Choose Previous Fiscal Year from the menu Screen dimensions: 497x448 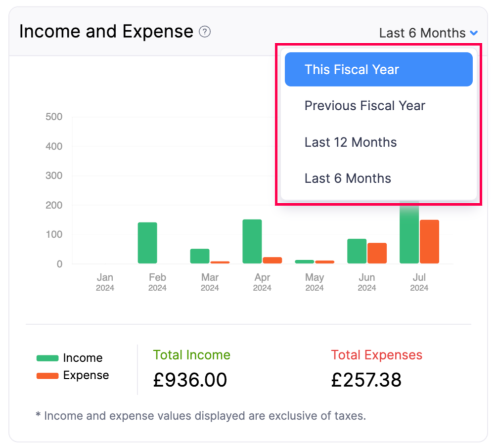point(364,105)
